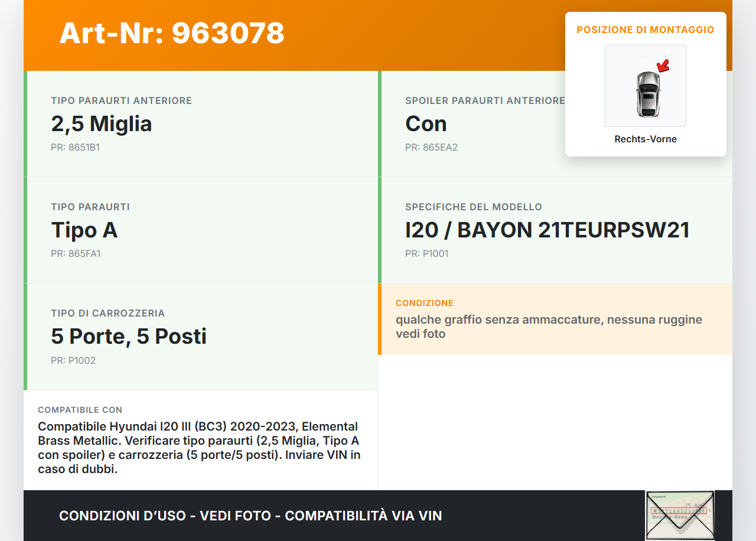
Task: Click the SPECIFICHE DEL MODELLO label
Action: (x=474, y=207)
